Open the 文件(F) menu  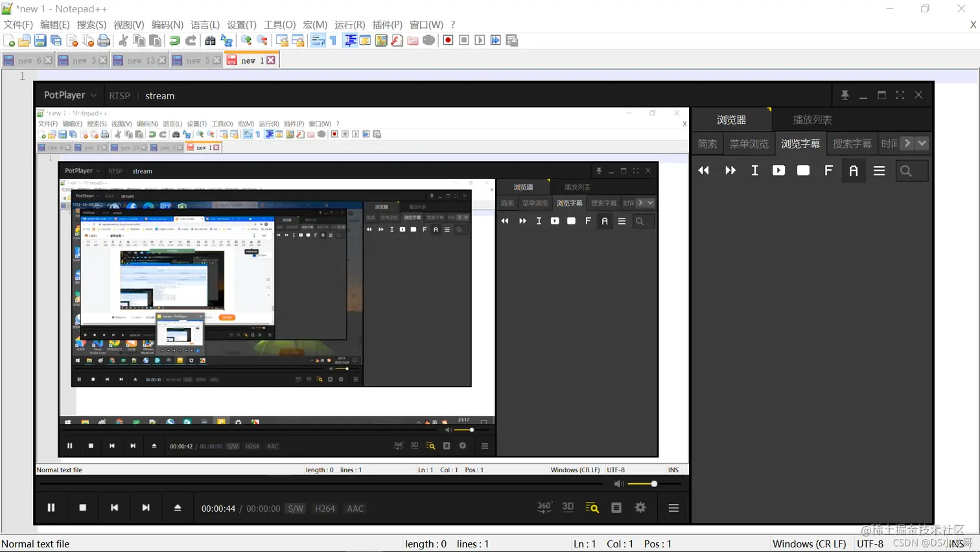pyautogui.click(x=18, y=25)
